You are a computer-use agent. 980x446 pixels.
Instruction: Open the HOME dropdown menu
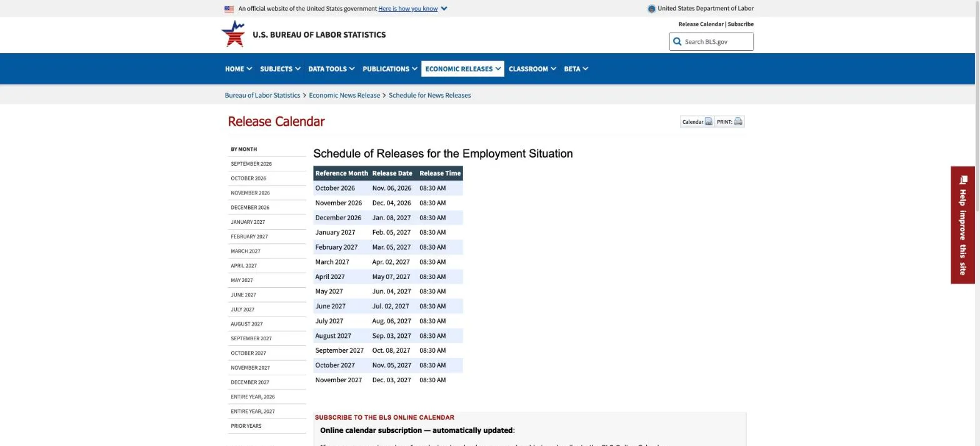pyautogui.click(x=238, y=69)
